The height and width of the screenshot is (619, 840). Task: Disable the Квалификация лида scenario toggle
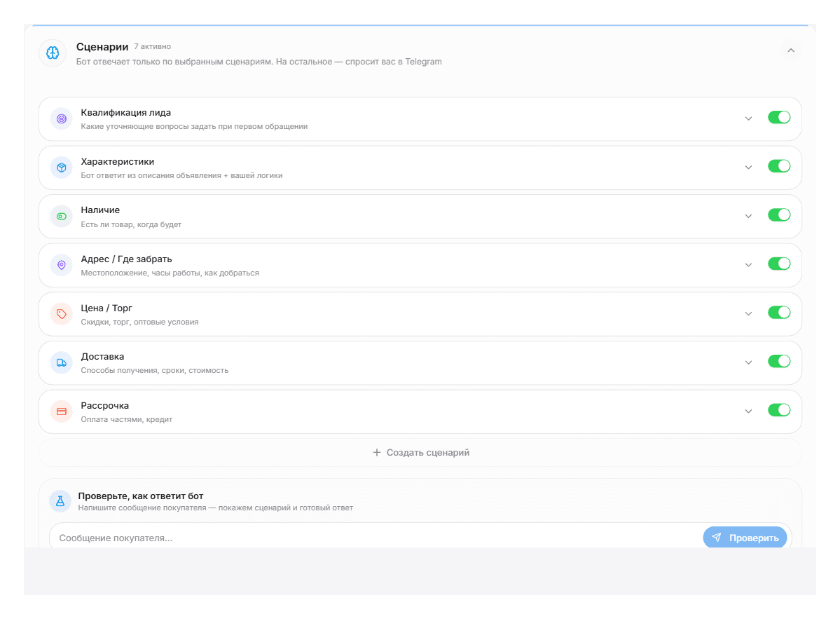pyautogui.click(x=779, y=117)
